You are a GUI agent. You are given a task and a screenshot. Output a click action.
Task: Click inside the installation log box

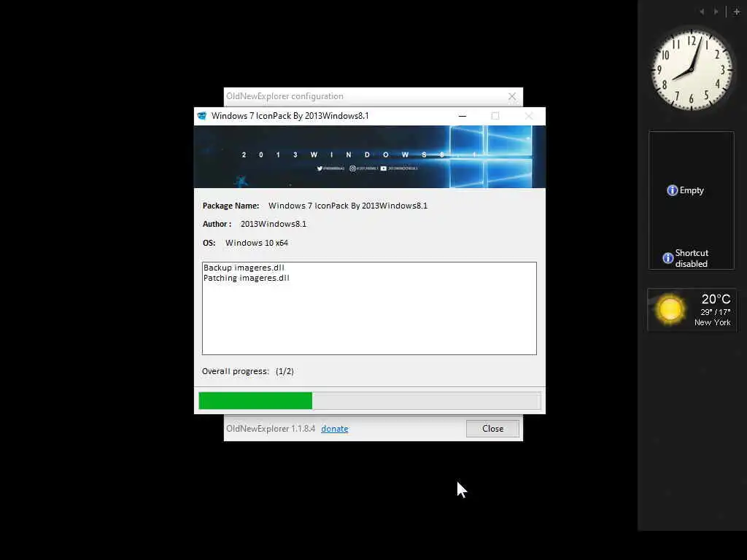(x=369, y=308)
